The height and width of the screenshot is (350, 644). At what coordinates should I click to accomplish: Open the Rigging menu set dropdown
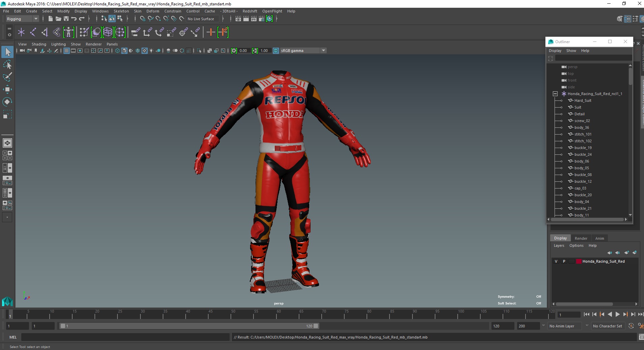tap(22, 19)
